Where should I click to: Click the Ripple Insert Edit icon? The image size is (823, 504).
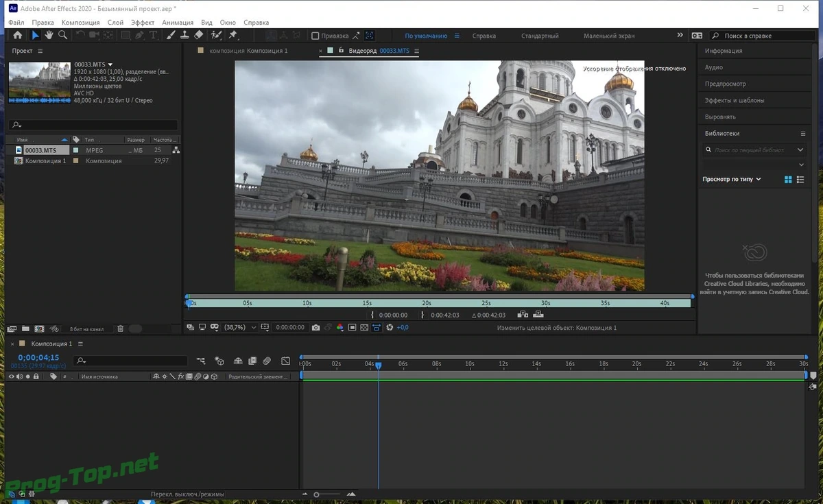pyautogui.click(x=523, y=315)
